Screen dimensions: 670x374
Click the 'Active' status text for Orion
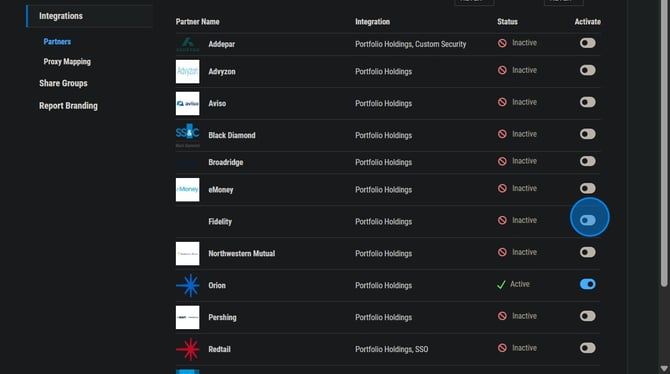pos(520,284)
